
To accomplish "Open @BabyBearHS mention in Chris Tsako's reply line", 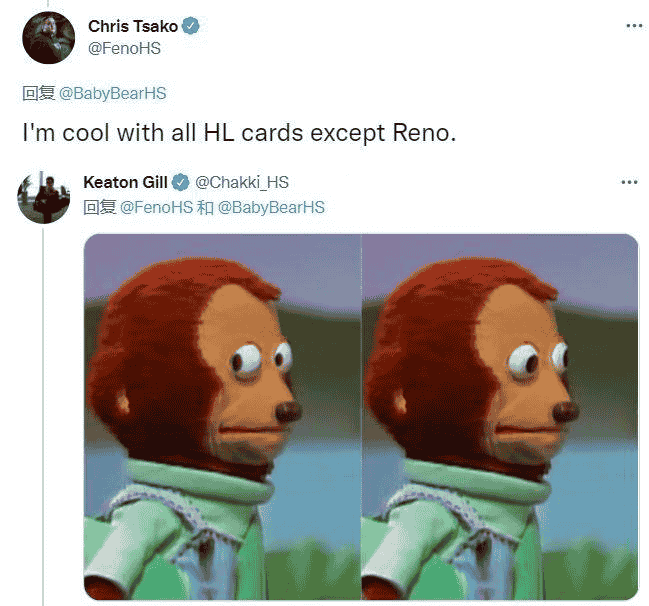I will [x=113, y=94].
